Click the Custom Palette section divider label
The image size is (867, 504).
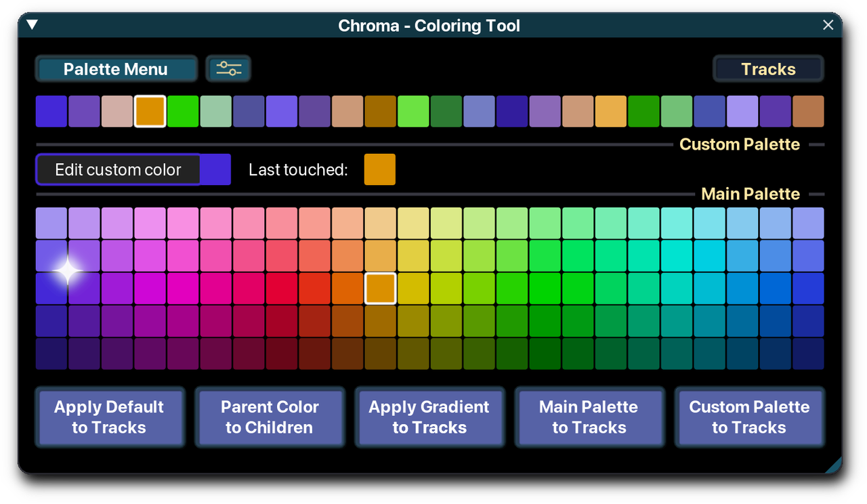point(740,144)
